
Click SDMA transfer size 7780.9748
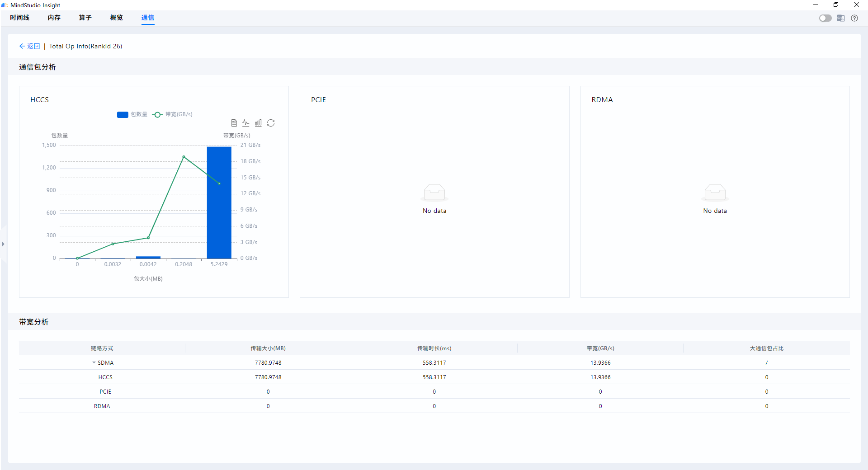click(x=268, y=362)
